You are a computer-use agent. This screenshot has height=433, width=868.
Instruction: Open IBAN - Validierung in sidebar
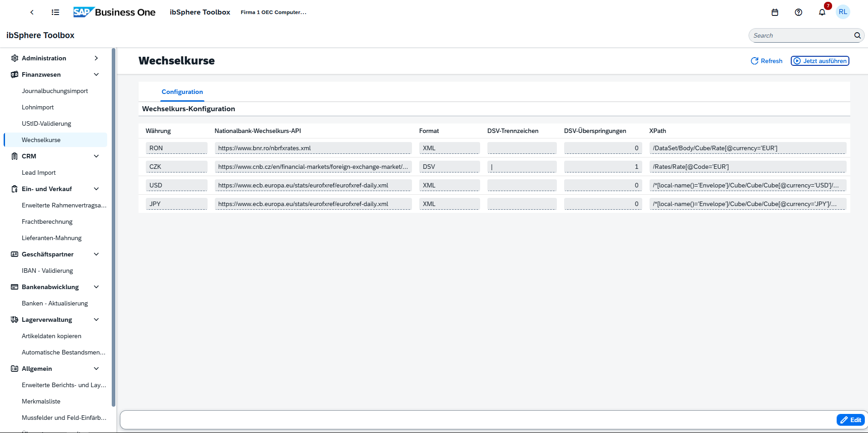(x=47, y=271)
